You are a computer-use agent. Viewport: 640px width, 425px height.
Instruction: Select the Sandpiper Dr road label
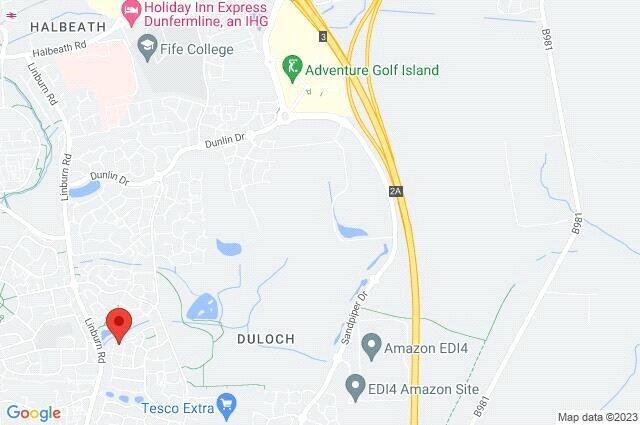click(x=354, y=318)
